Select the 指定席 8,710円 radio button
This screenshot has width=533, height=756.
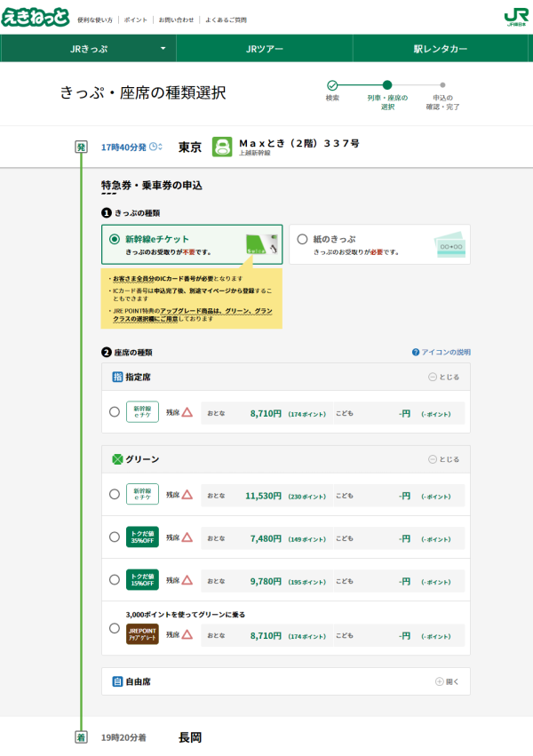click(115, 411)
